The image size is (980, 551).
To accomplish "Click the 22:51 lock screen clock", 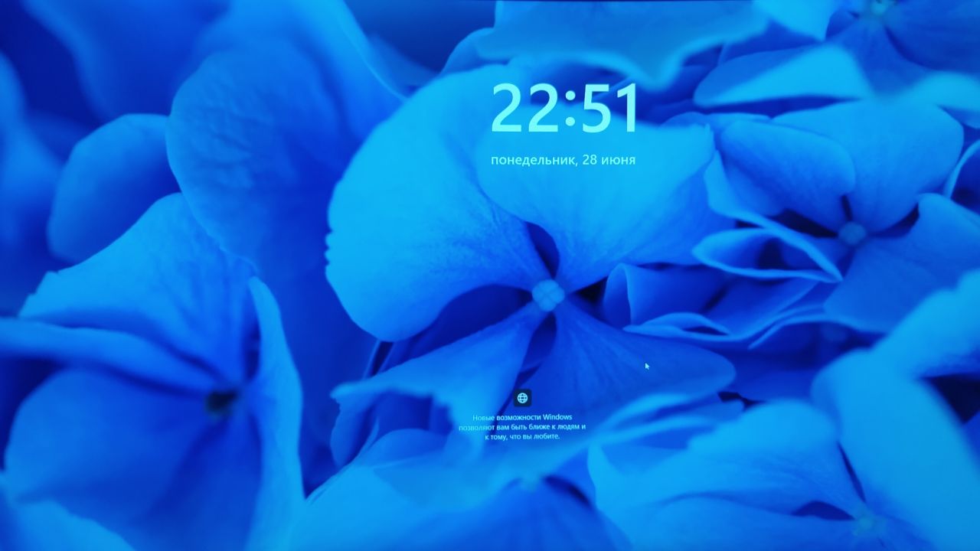I will tap(564, 109).
